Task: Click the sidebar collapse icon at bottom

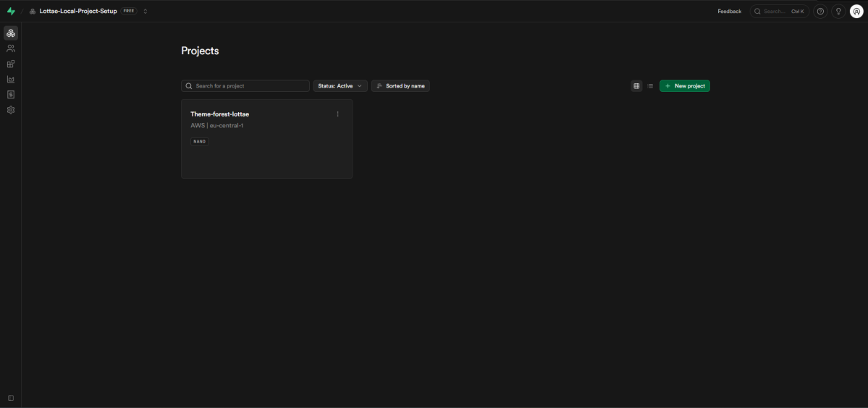Action: tap(11, 398)
